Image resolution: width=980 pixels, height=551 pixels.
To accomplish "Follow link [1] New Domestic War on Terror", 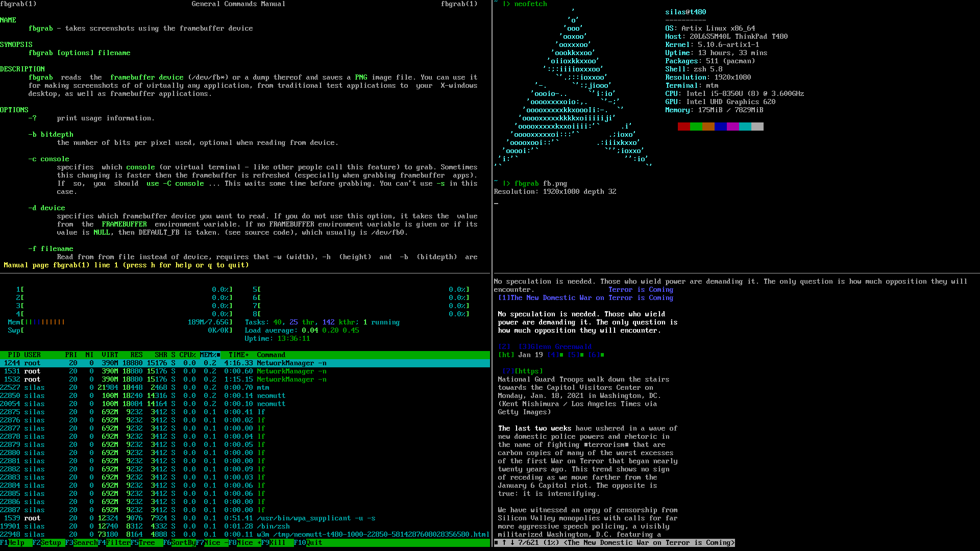I will [585, 297].
